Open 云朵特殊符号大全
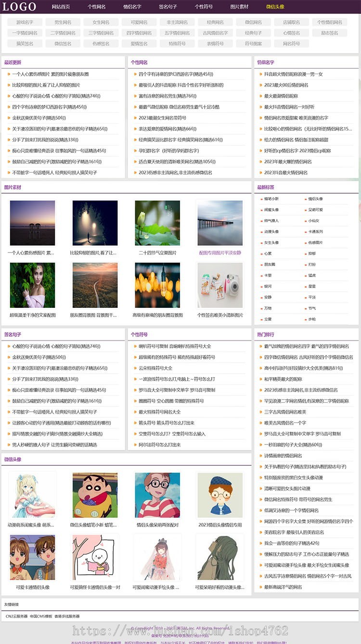361x644 pixels. [x=155, y=368]
